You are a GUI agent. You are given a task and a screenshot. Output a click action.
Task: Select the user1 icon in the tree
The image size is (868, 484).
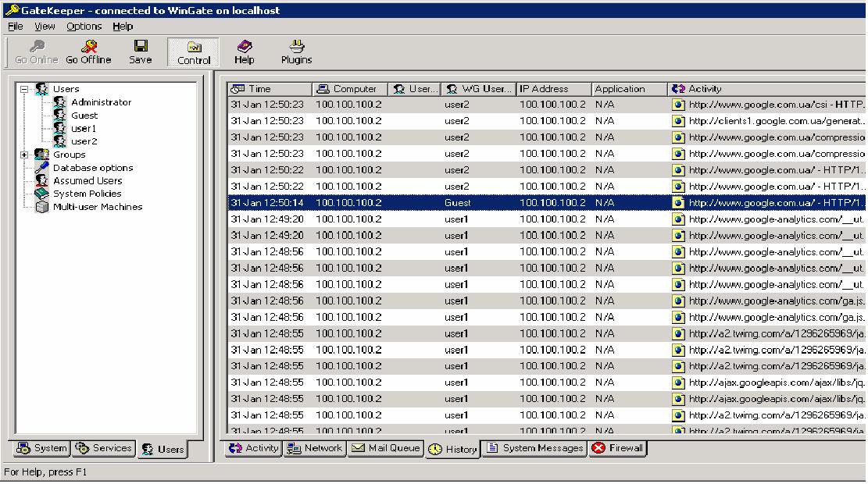(x=60, y=128)
